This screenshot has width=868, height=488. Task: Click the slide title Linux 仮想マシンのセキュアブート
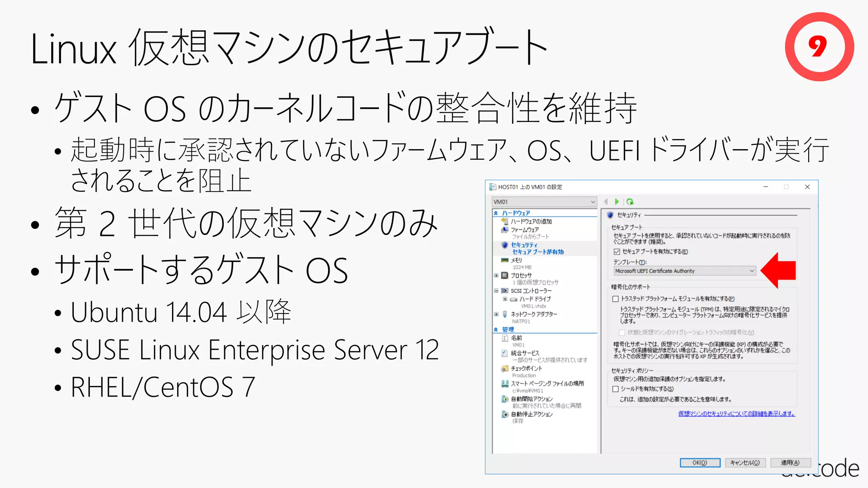tap(289, 47)
